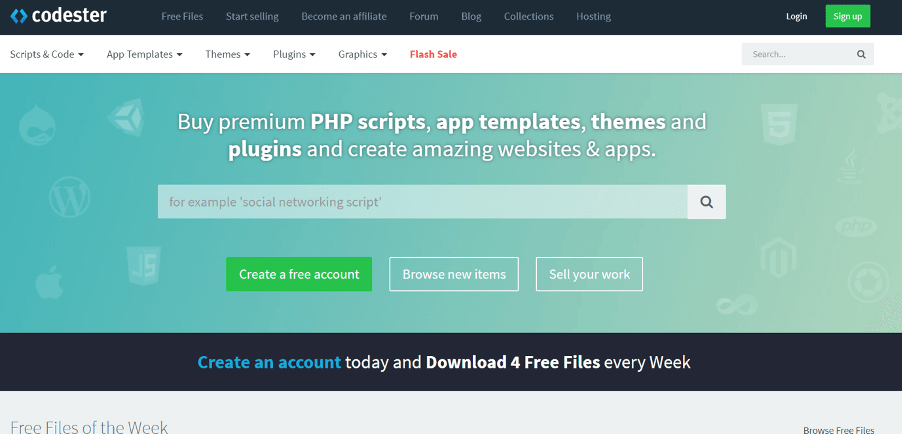Focus the 'social networking script' search field

422,202
